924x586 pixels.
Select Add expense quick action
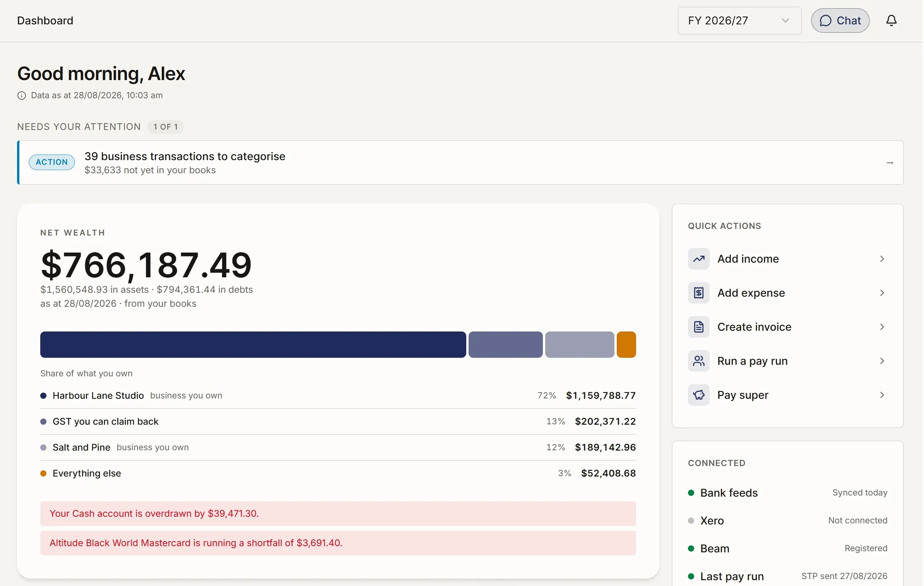click(x=787, y=293)
